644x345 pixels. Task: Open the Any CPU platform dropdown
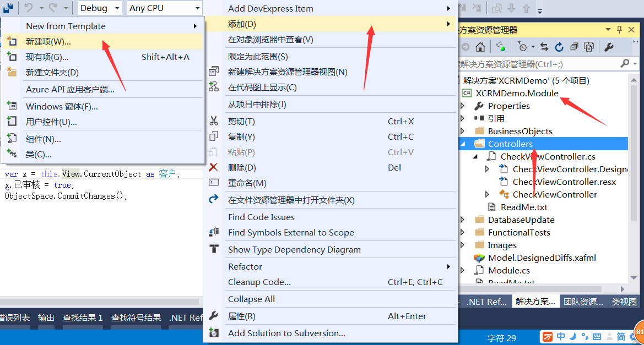pyautogui.click(x=164, y=8)
